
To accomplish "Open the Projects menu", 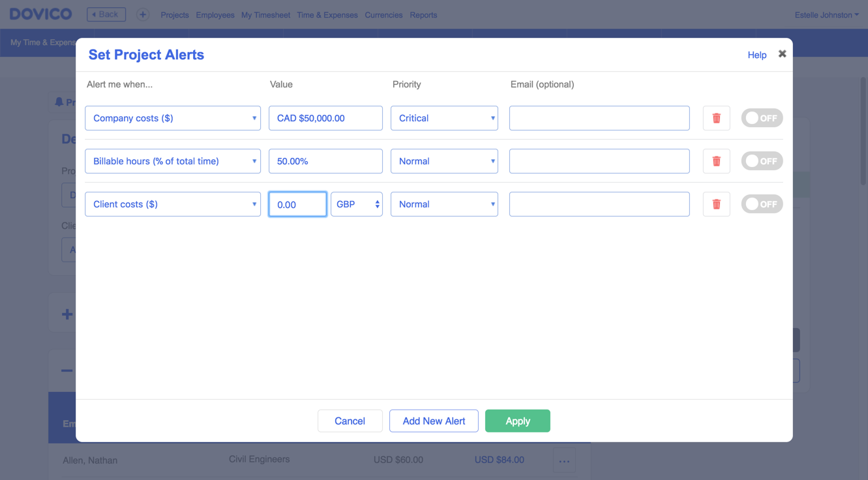I will tap(175, 15).
